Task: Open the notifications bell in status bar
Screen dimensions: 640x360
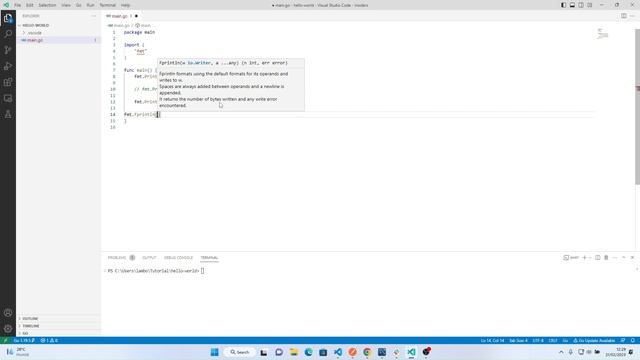Action: [633, 340]
